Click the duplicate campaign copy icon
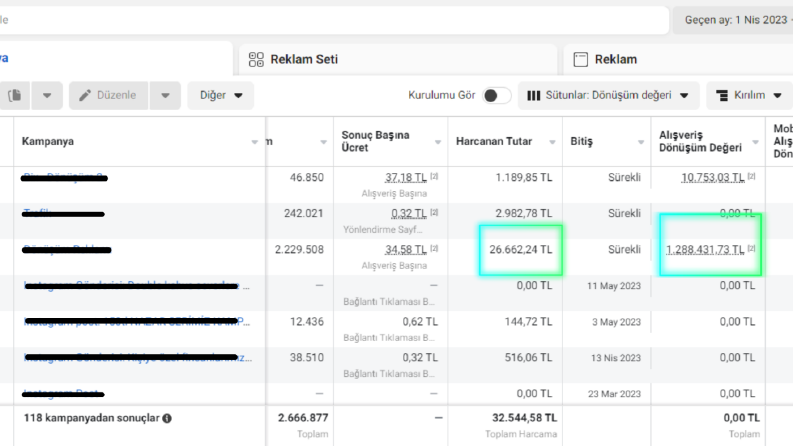 click(15, 95)
